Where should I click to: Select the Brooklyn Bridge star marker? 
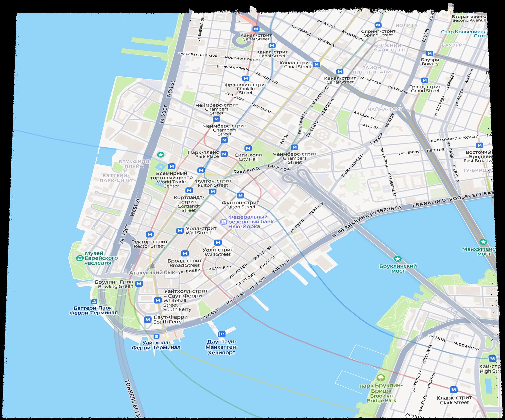[x=398, y=259]
